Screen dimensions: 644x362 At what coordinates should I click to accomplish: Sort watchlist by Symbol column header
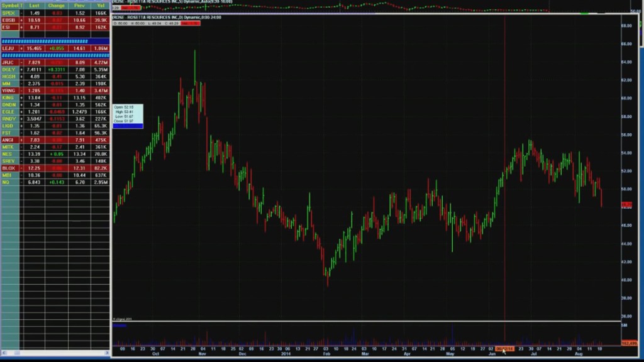tap(9, 6)
